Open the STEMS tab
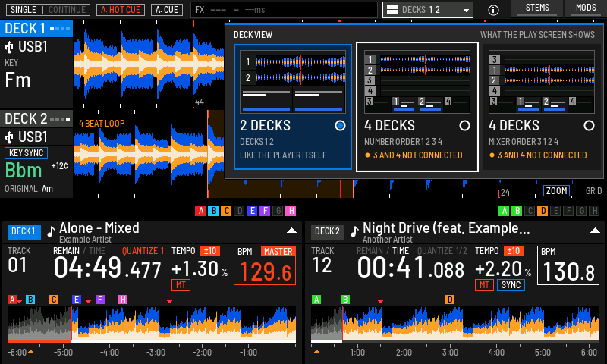Viewport: 607px width, 364px height. click(537, 8)
